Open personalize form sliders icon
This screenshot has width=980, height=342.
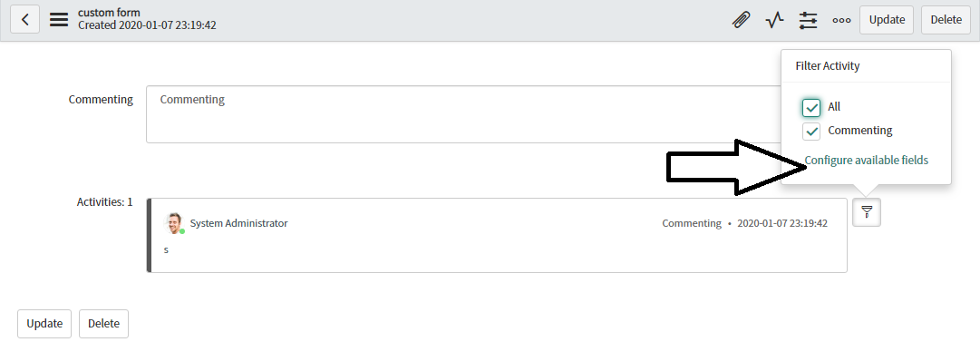[808, 20]
